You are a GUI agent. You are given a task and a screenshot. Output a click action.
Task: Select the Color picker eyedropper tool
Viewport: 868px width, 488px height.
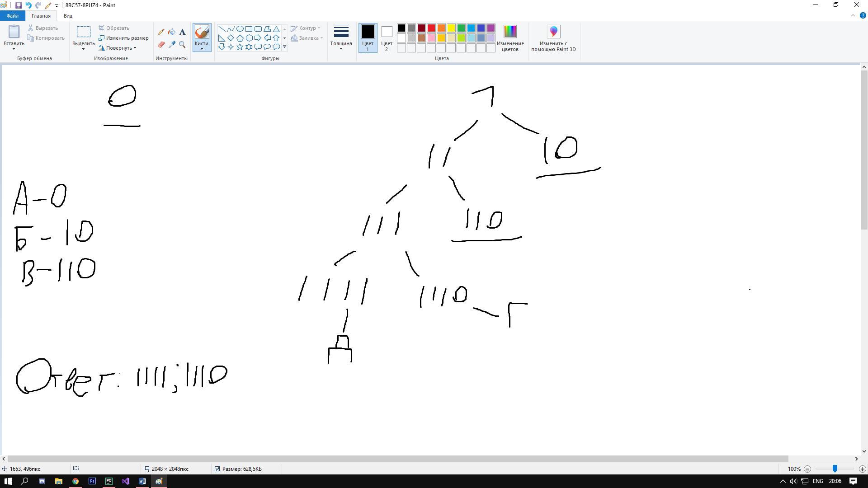[172, 44]
